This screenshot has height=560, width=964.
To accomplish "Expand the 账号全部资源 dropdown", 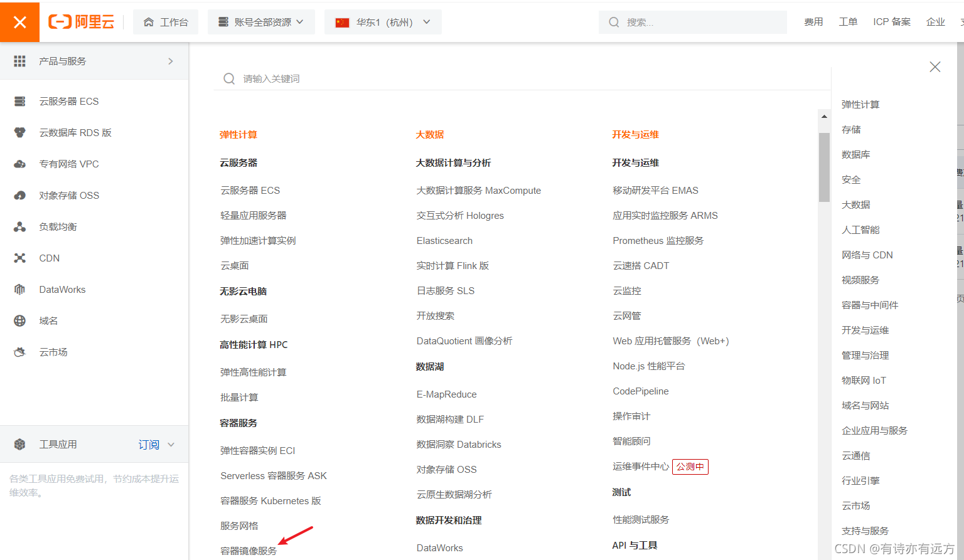I will 261,21.
